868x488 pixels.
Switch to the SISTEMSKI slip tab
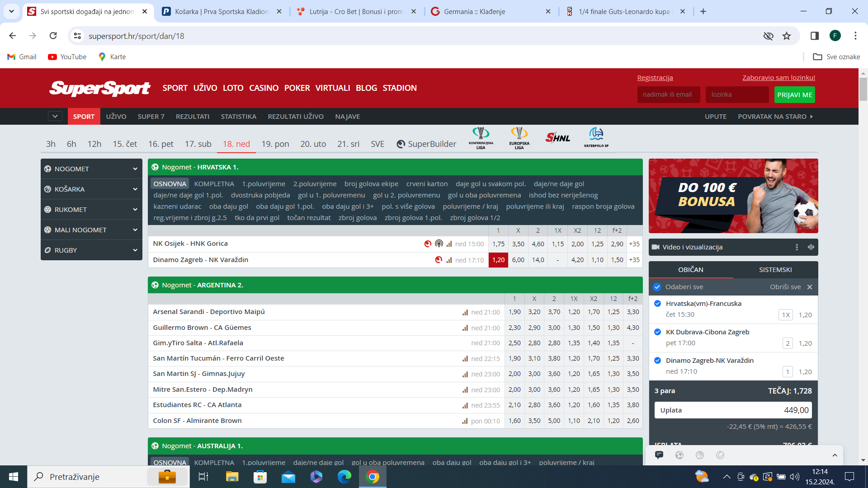[775, 270]
